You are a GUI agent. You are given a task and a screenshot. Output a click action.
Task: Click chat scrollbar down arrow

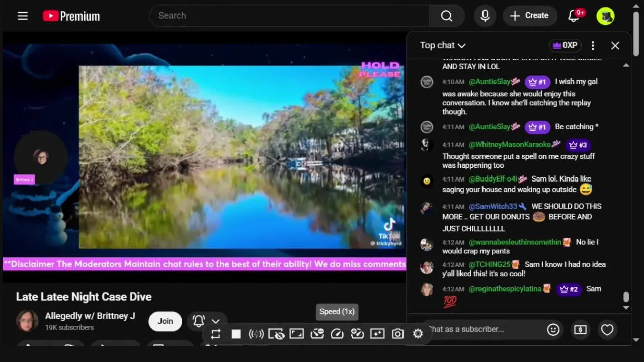click(x=626, y=307)
